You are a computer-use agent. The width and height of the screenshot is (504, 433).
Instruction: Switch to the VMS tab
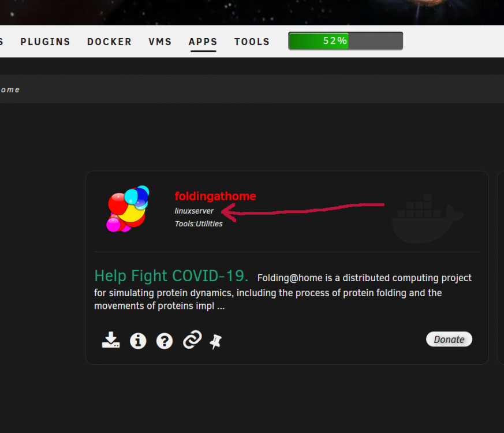(160, 42)
